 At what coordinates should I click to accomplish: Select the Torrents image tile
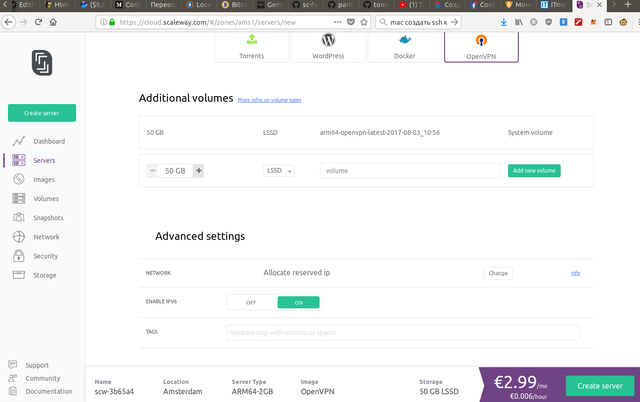coord(252,47)
